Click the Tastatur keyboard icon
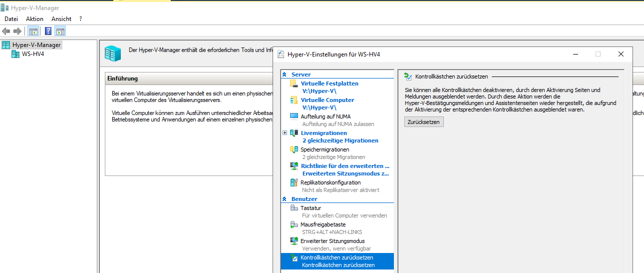This screenshot has height=273, width=644. tap(294, 208)
